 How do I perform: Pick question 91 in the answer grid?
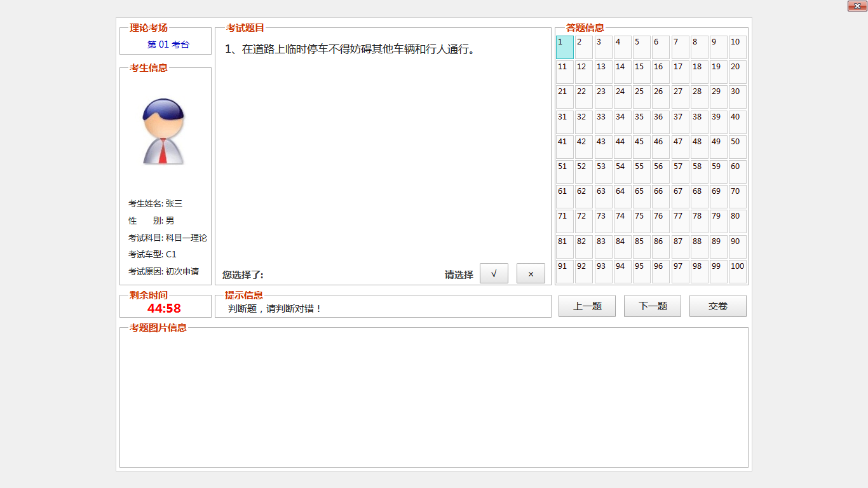click(565, 271)
